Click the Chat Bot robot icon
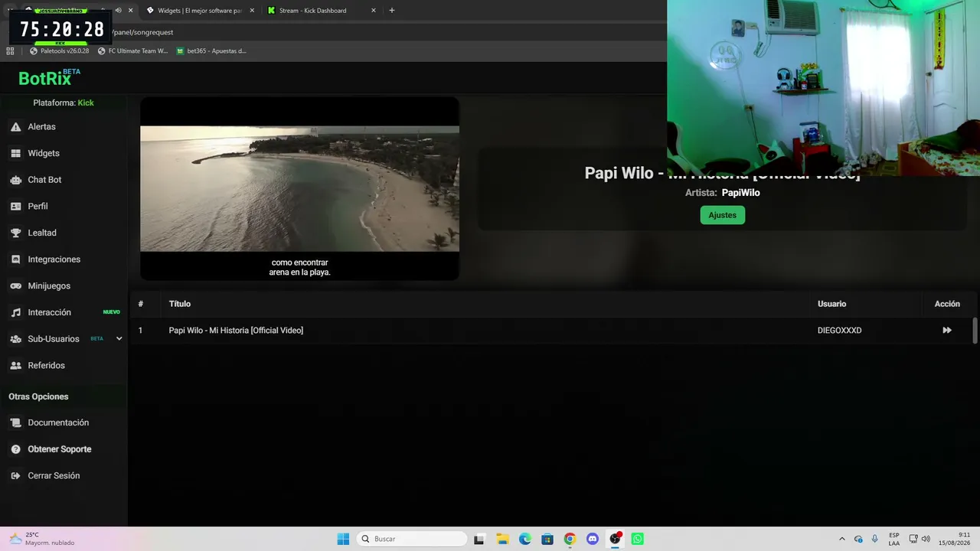 click(x=15, y=180)
